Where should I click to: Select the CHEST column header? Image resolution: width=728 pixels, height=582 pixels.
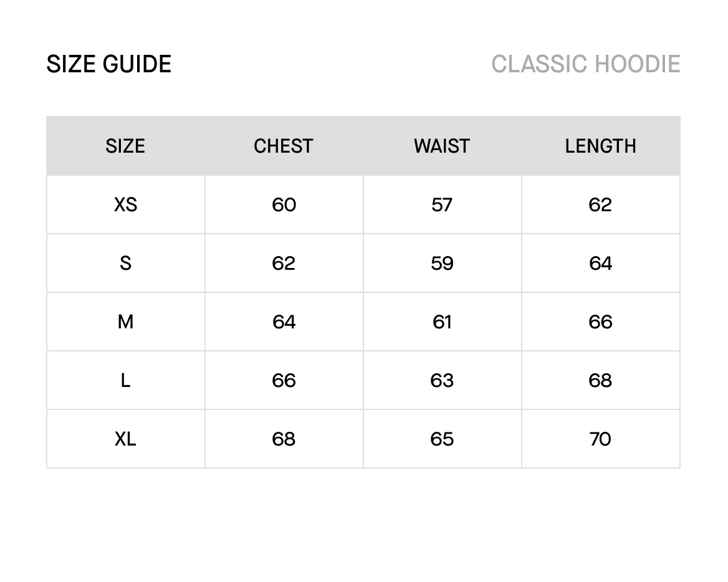click(284, 146)
